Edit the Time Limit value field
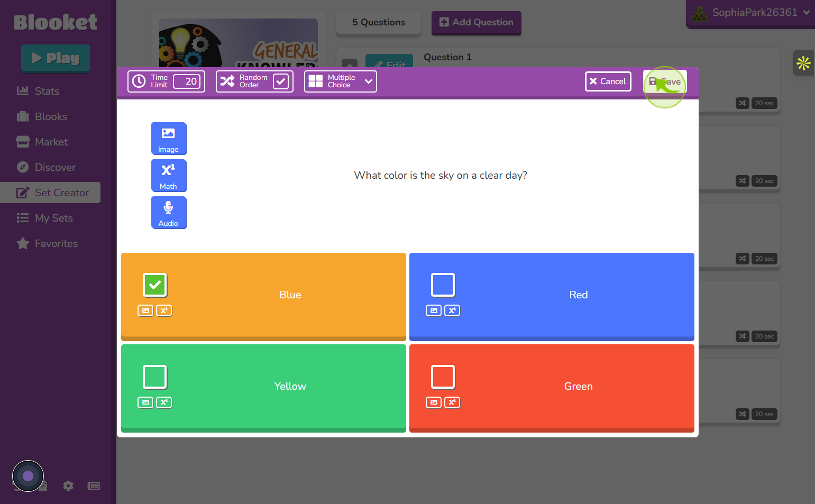815x504 pixels. [187, 81]
